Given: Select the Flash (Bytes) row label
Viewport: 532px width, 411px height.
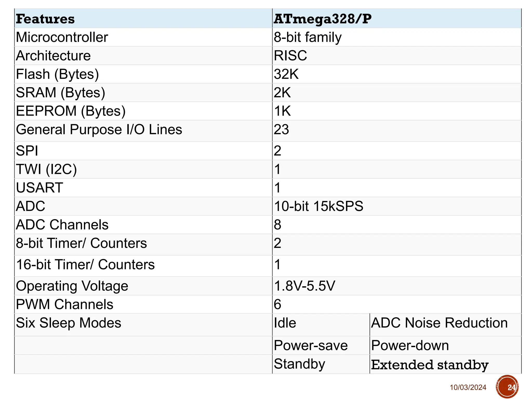Looking at the screenshot, I should point(57,74).
